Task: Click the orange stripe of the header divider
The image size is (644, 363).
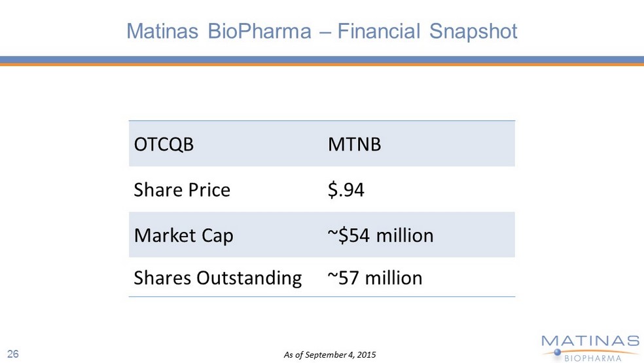Action: (322, 64)
